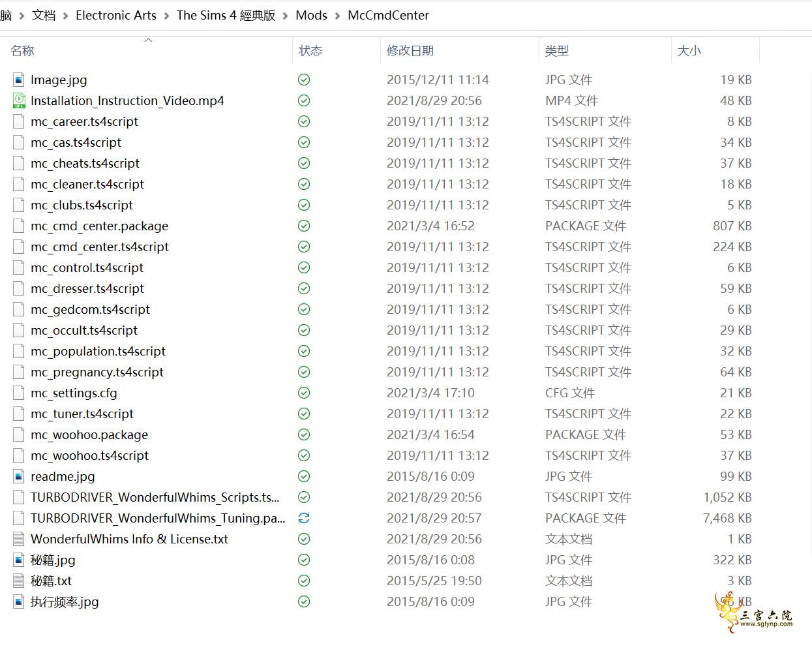Expand breadcrumb chevron after The Sims 4 經典版

tap(286, 16)
